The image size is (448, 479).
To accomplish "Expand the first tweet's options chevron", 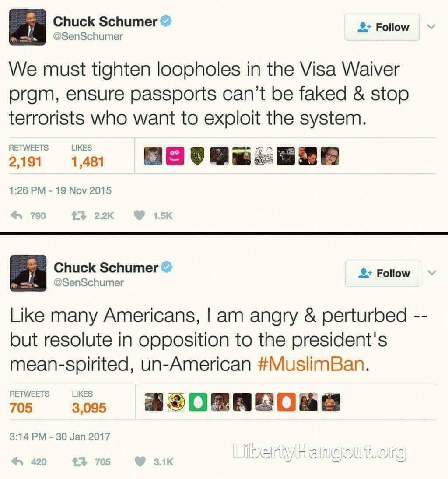I will 431,27.
